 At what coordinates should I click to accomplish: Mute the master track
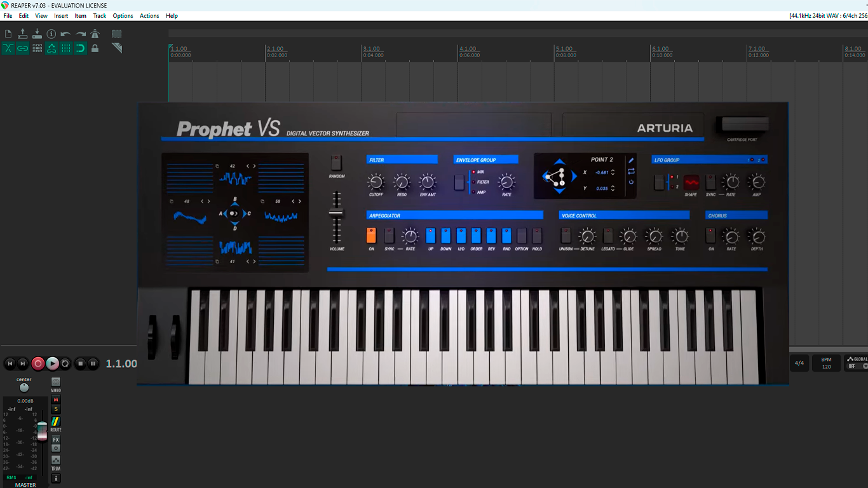coord(56,400)
